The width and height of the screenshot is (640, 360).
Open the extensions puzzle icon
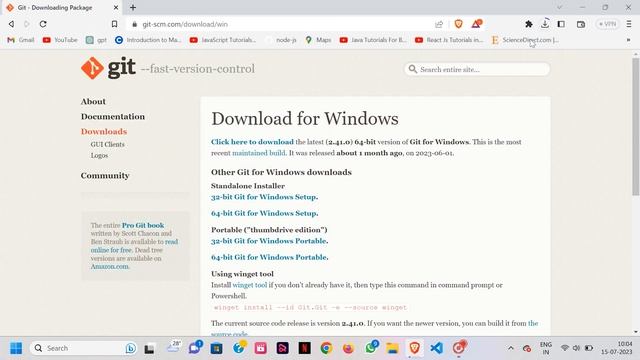pos(529,24)
